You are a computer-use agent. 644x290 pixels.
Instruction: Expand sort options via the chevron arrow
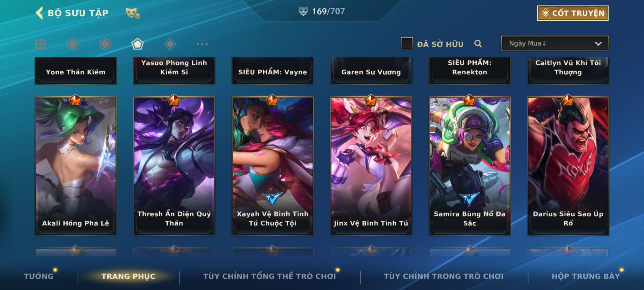[x=598, y=44]
